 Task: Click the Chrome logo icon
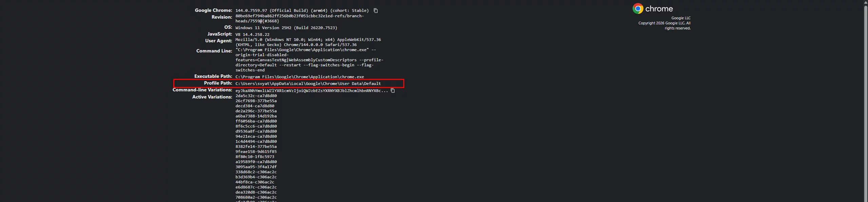coord(638,9)
